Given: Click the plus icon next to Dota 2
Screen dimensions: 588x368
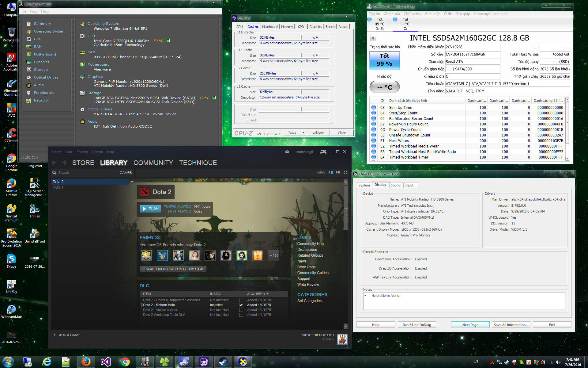Looking at the screenshot, I should [x=132, y=182].
